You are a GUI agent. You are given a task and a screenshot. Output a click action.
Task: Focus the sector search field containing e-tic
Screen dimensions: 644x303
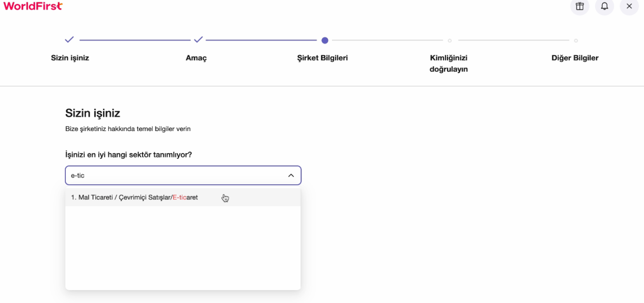174,176
